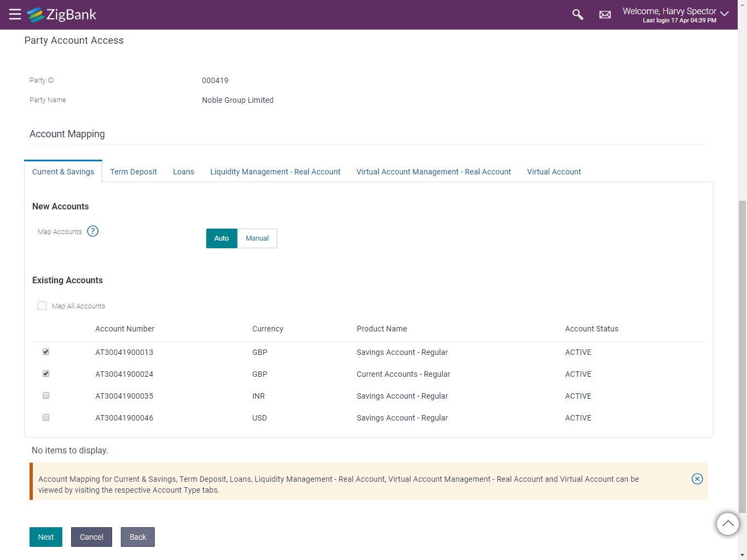
Task: Switch to the Virtual Account tab
Action: pos(554,172)
